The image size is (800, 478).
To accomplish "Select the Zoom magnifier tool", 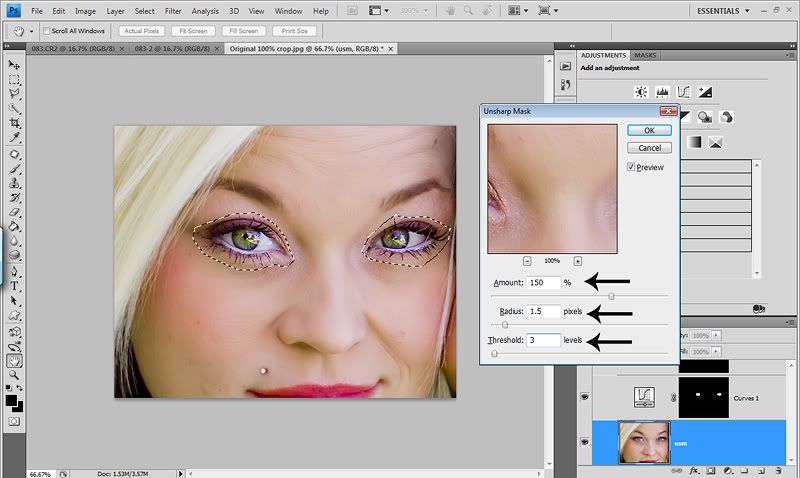I will [15, 374].
